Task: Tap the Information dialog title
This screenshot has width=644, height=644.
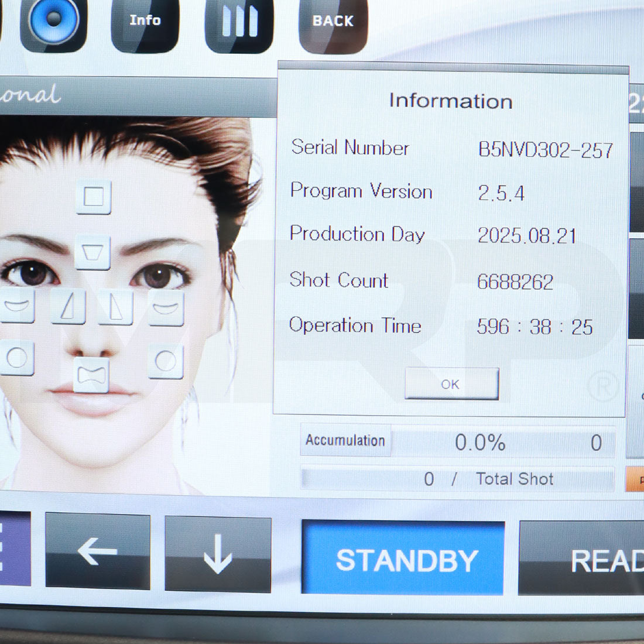Action: click(x=451, y=101)
